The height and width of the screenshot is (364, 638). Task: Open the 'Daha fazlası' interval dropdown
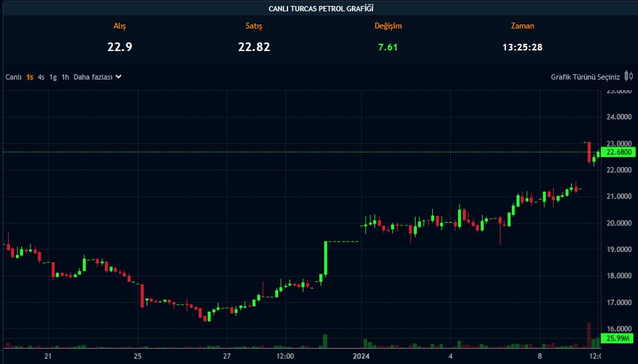pos(98,77)
